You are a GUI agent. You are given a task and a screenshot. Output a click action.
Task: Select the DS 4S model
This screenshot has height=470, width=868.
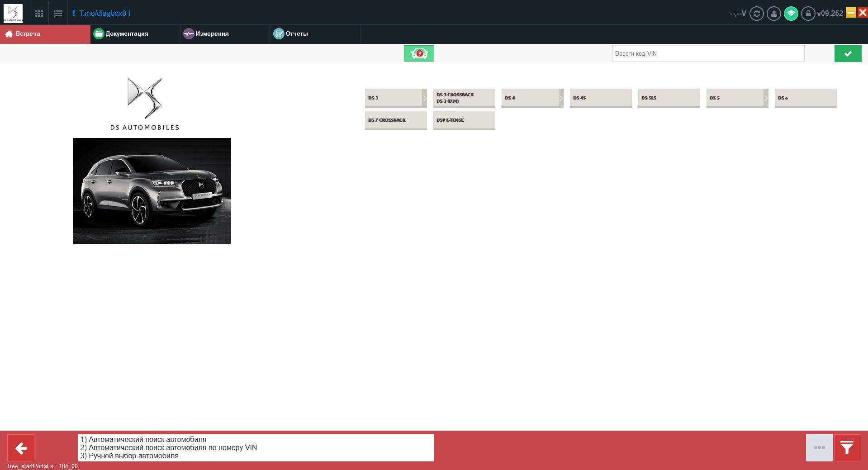pyautogui.click(x=601, y=98)
